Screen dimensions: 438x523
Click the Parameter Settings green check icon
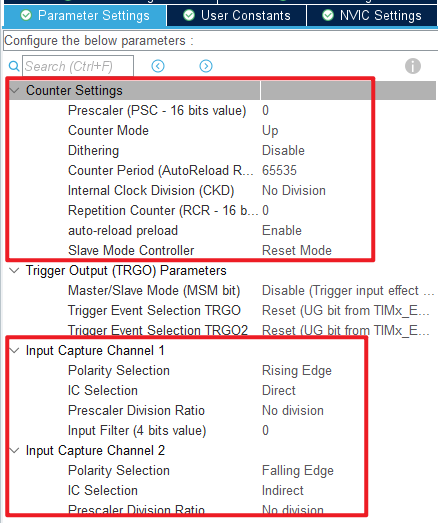coord(26,15)
